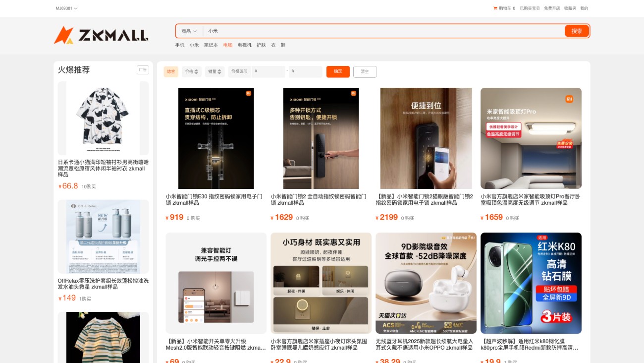Select 小米 quick search keyword below search box
The height and width of the screenshot is (363, 644).
click(194, 45)
